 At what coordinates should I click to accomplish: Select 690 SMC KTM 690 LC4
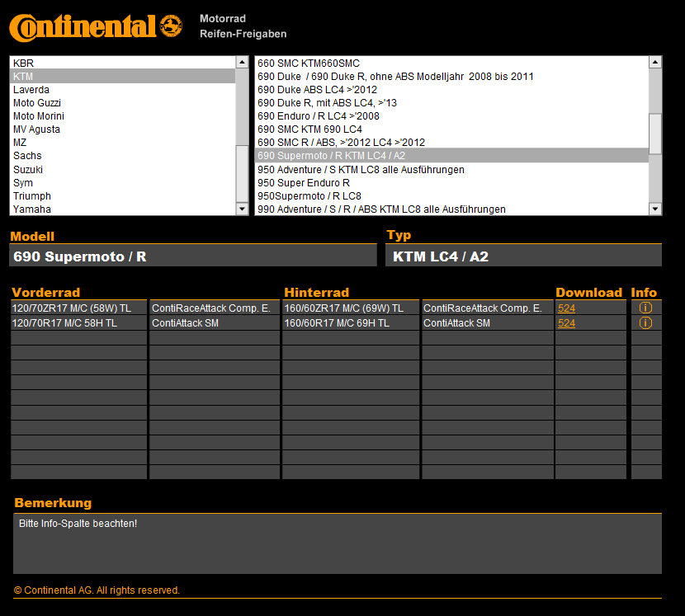coord(451,129)
